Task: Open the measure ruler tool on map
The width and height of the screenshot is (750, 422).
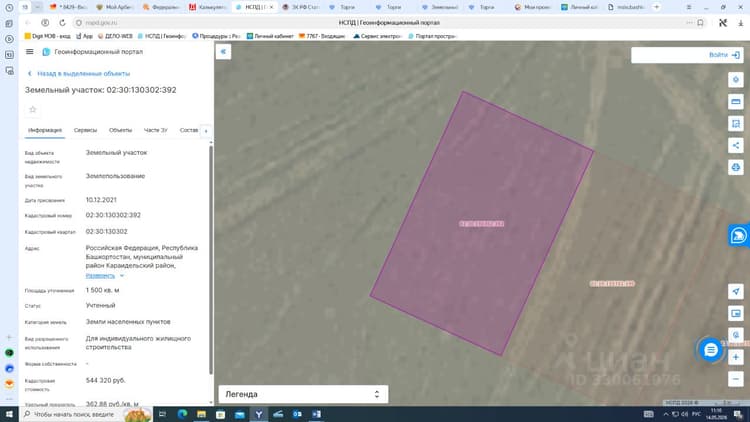Action: tap(736, 101)
